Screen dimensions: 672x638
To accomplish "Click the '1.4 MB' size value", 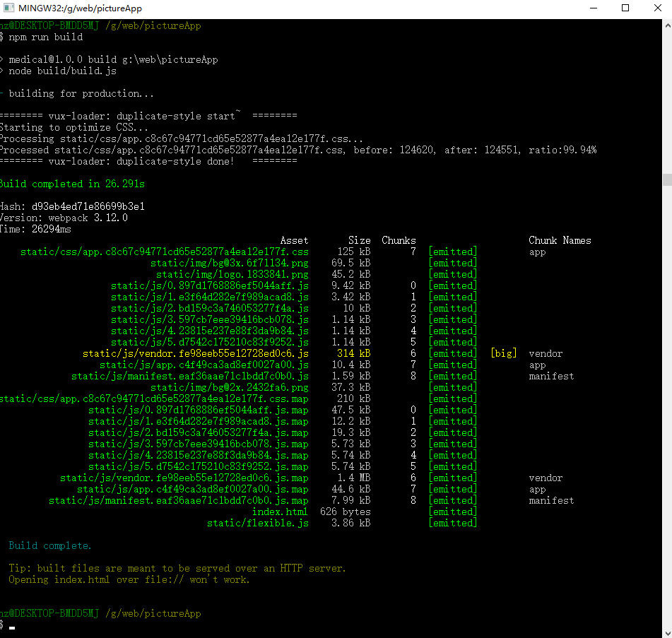I will point(353,478).
